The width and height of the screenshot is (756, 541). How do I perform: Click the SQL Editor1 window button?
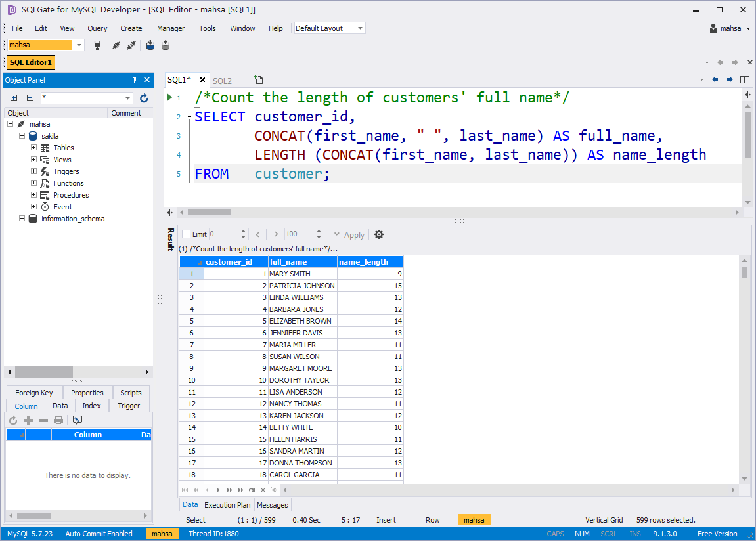coord(31,62)
